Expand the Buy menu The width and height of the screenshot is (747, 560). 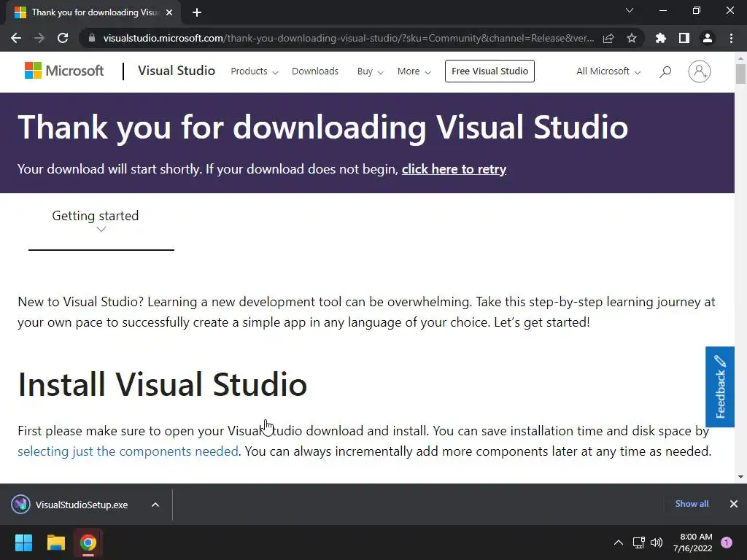coord(370,71)
